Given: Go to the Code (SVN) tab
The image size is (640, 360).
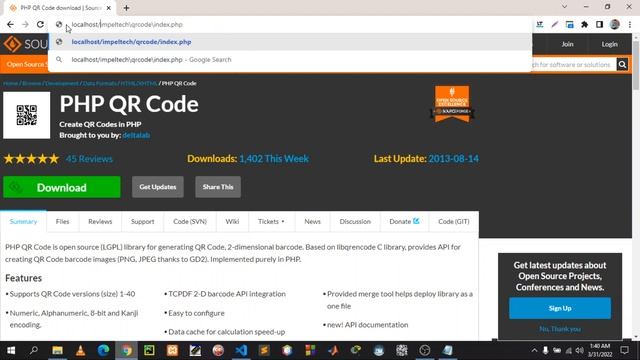Looking at the screenshot, I should [190, 222].
